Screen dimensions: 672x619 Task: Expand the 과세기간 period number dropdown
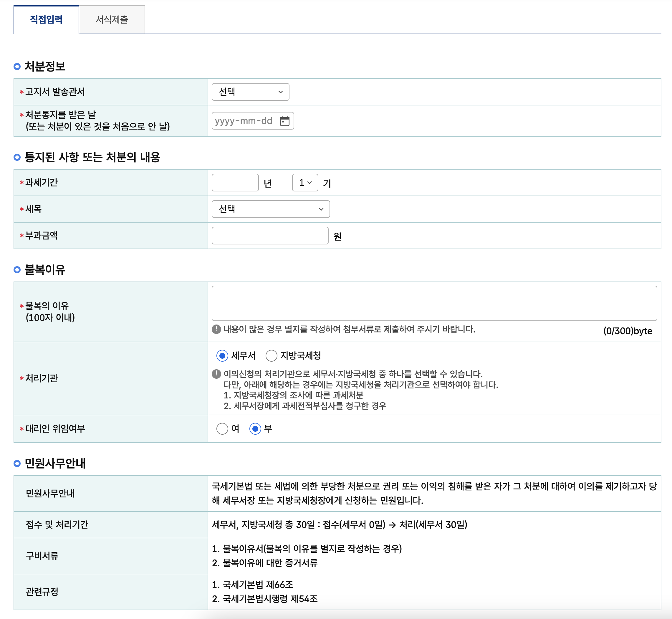(x=305, y=183)
